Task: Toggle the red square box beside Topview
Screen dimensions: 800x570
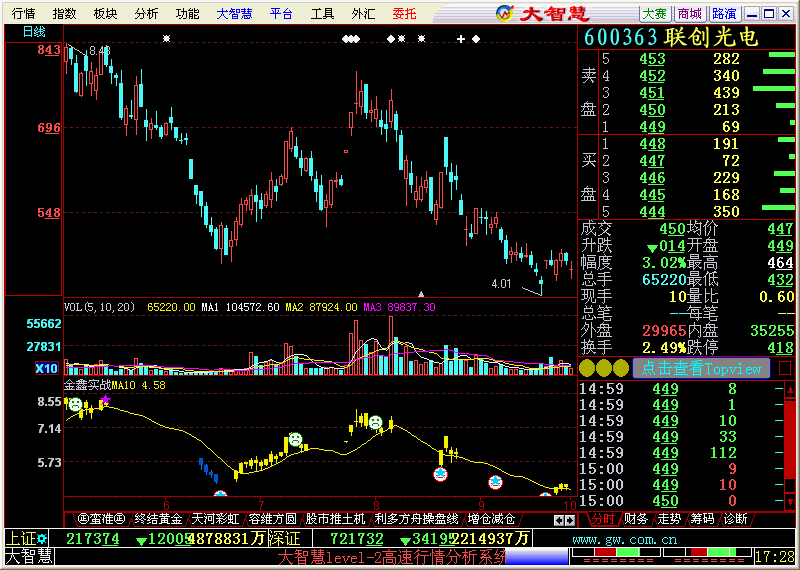Action: (x=785, y=368)
